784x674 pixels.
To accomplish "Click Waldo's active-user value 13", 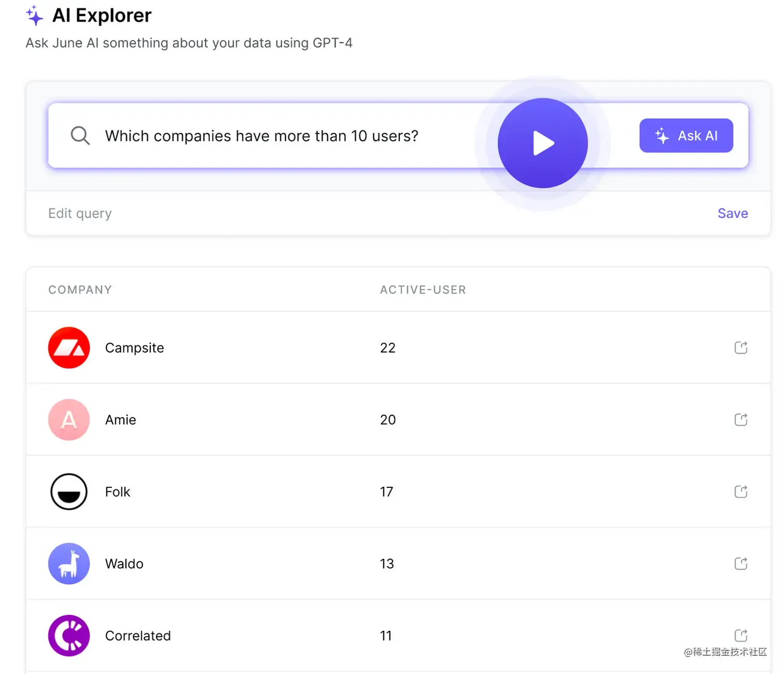I will coord(387,564).
